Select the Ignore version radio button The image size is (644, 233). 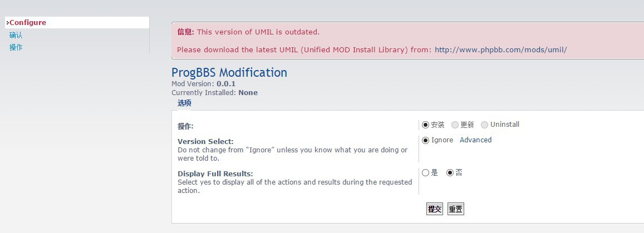[x=425, y=140]
